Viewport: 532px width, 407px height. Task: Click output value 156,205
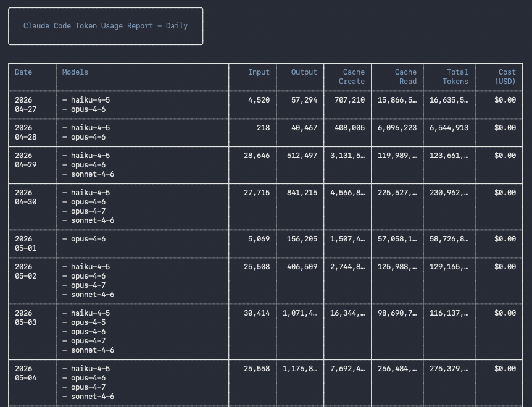pyautogui.click(x=302, y=239)
